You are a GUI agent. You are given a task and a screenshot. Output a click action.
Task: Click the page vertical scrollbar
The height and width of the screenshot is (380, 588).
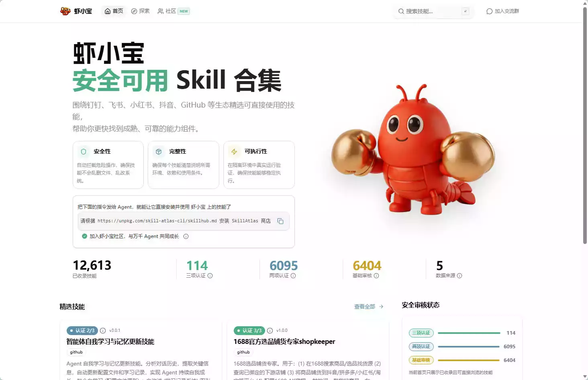[585, 125]
